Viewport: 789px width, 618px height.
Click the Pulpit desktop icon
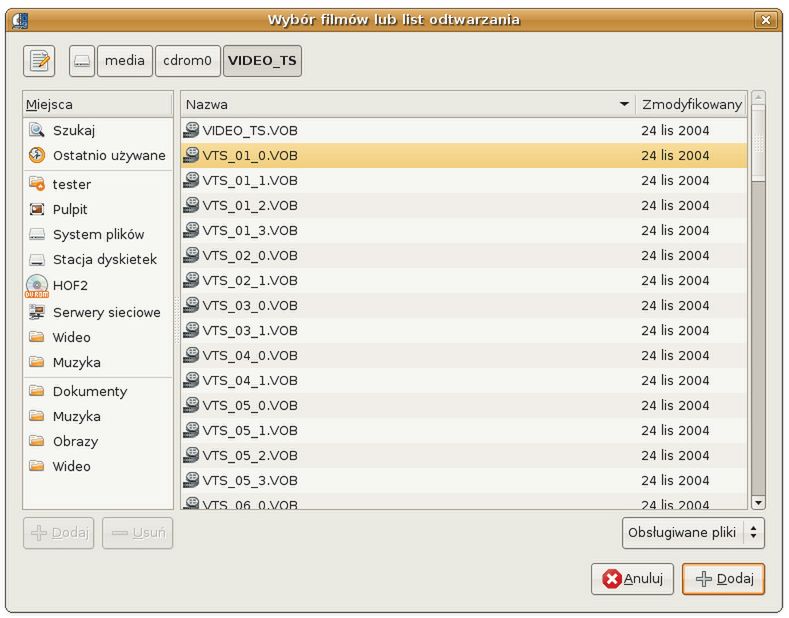pyautogui.click(x=37, y=209)
